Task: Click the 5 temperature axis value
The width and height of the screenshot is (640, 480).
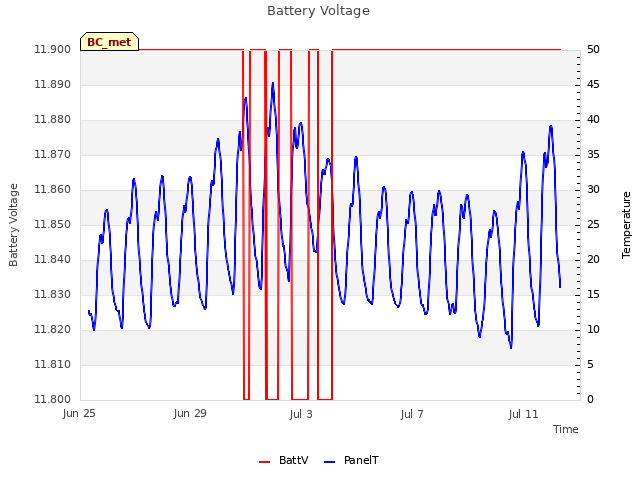Action: pyautogui.click(x=590, y=365)
